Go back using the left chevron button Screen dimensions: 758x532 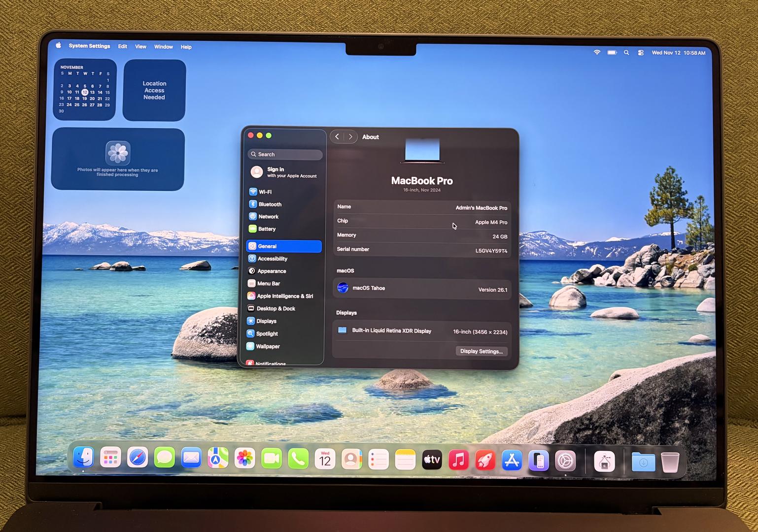[x=337, y=137]
